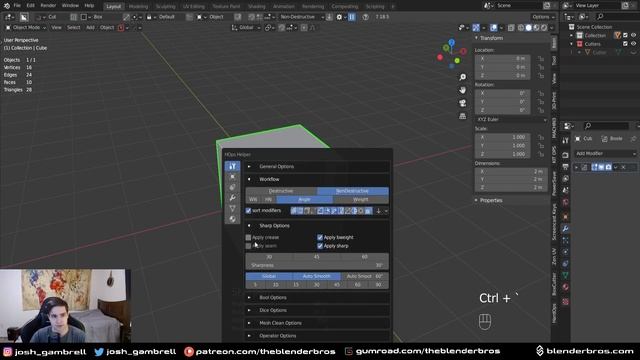640x360 pixels.
Task: Enable the Apply crease checkbox
Action: [x=248, y=237]
